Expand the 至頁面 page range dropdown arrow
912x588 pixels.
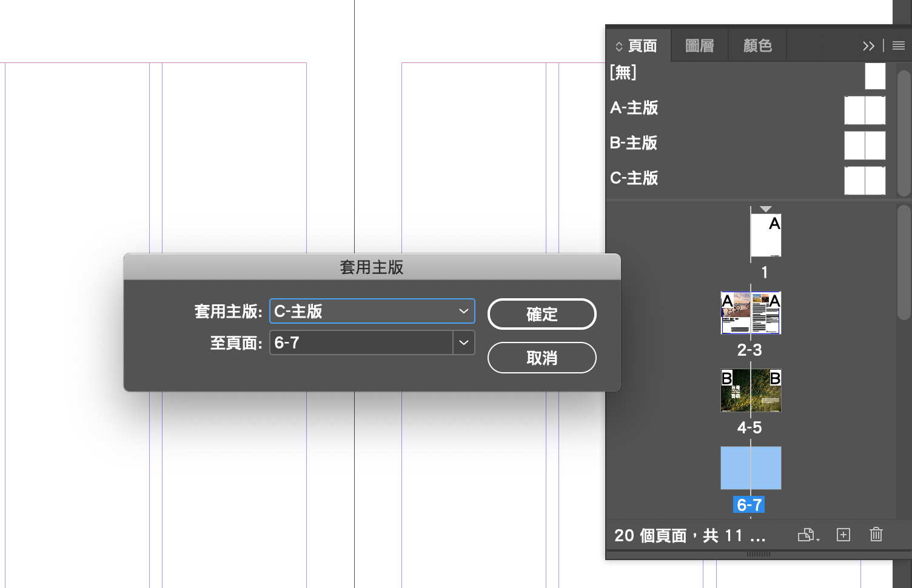click(x=464, y=342)
